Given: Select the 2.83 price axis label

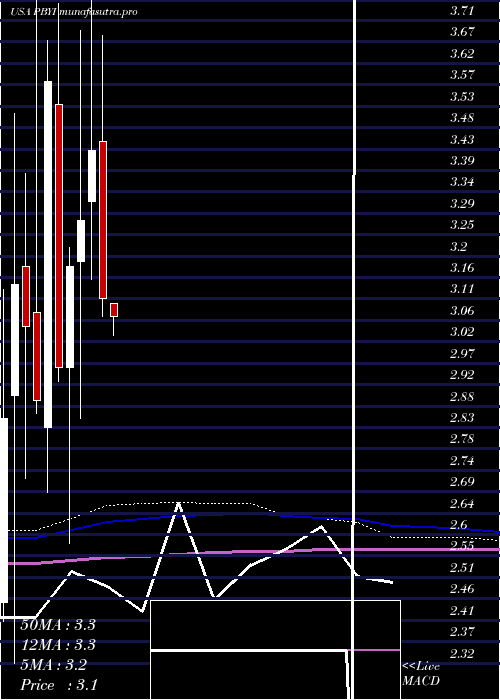Looking at the screenshot, I should tap(462, 417).
